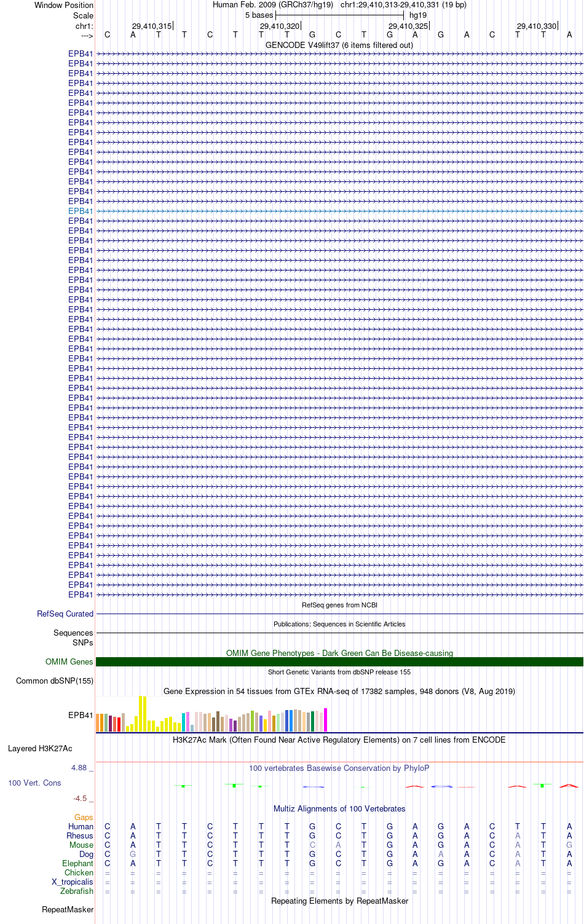Click 'Multiz Alignments of 100 Vertebrates' title

click(x=339, y=808)
